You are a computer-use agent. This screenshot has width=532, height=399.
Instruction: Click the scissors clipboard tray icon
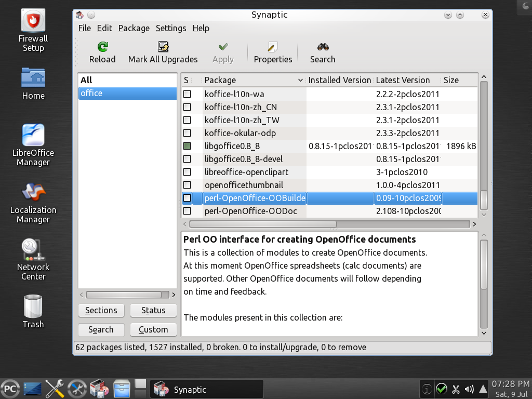456,389
